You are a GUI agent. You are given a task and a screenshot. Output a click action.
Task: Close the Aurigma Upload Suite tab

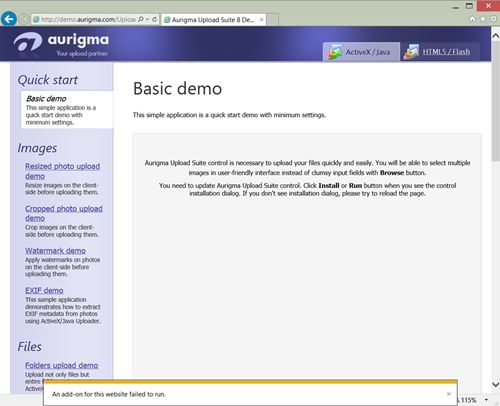(x=261, y=20)
